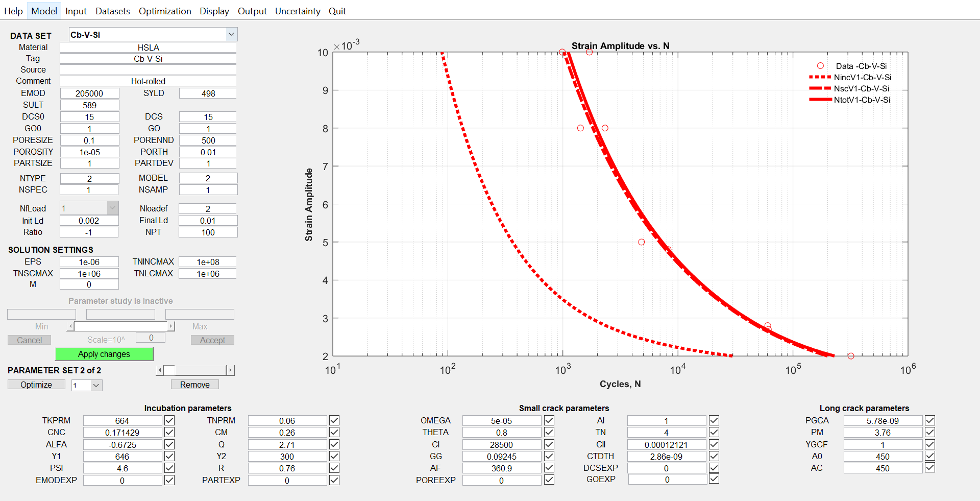Disable the PGCA parameter checkbox
This screenshot has height=501, width=980.
tap(930, 420)
